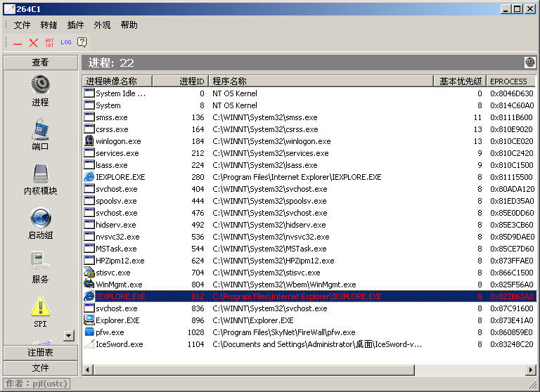Click the help question mark toolbar icon
This screenshot has height=392, width=540.
pyautogui.click(x=82, y=42)
